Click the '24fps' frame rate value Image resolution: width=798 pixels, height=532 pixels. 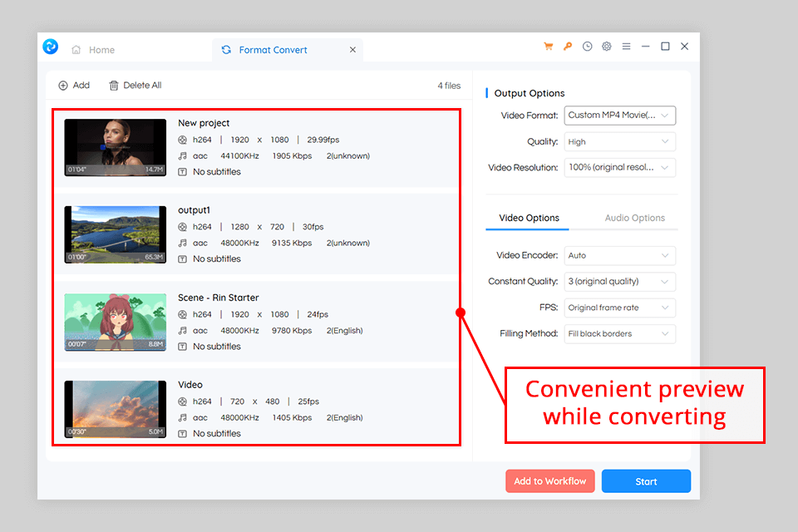pos(318,314)
